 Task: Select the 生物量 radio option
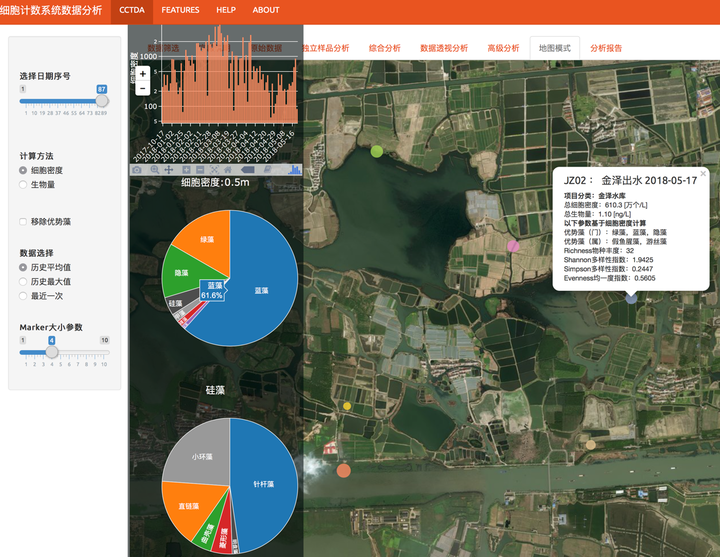pos(23,185)
